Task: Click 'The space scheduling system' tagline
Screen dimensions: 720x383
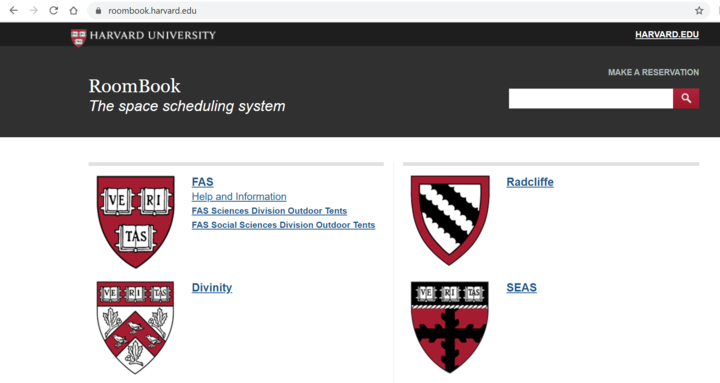Action: (187, 106)
